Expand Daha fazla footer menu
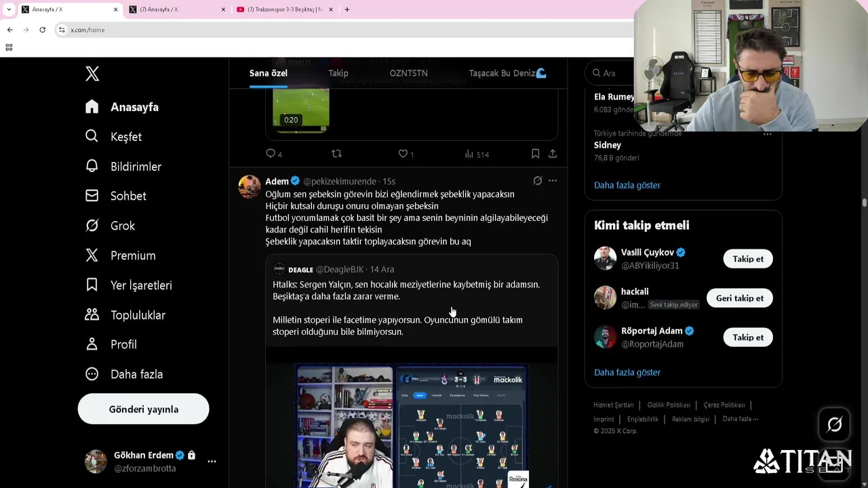This screenshot has width=868, height=488. pos(740,420)
